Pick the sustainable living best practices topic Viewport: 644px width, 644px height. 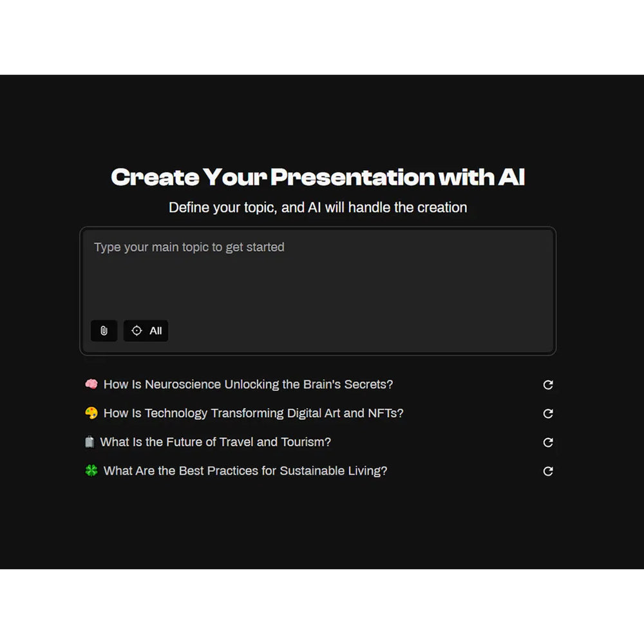click(x=245, y=471)
